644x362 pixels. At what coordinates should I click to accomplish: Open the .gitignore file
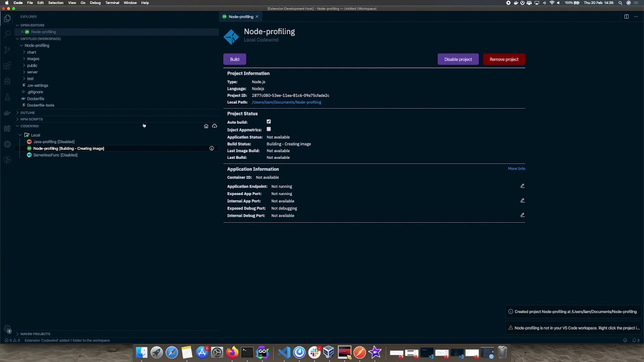pos(35,92)
